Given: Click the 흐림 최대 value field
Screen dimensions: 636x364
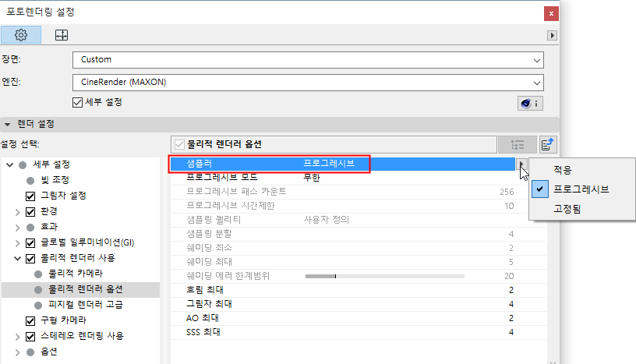Looking at the screenshot, I should click(511, 290).
